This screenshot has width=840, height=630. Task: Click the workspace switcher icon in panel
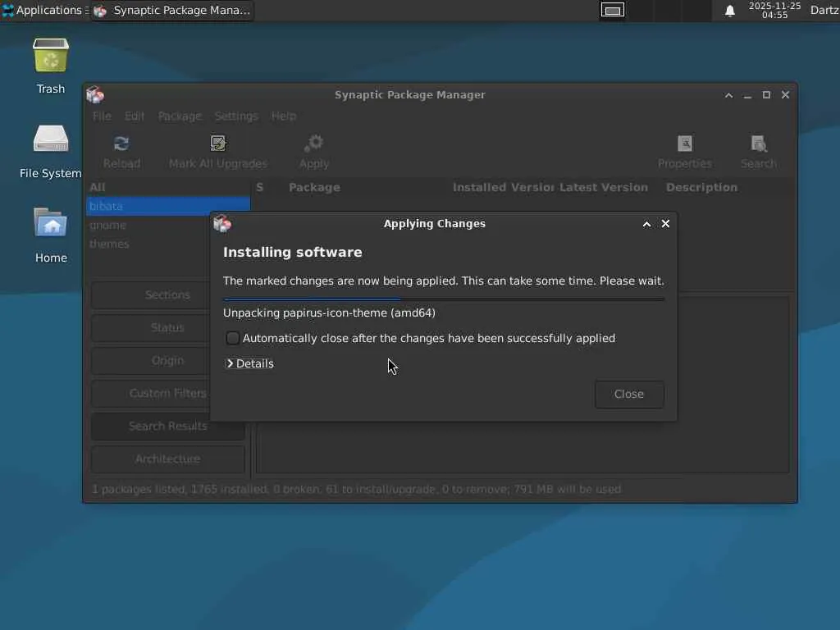point(612,10)
